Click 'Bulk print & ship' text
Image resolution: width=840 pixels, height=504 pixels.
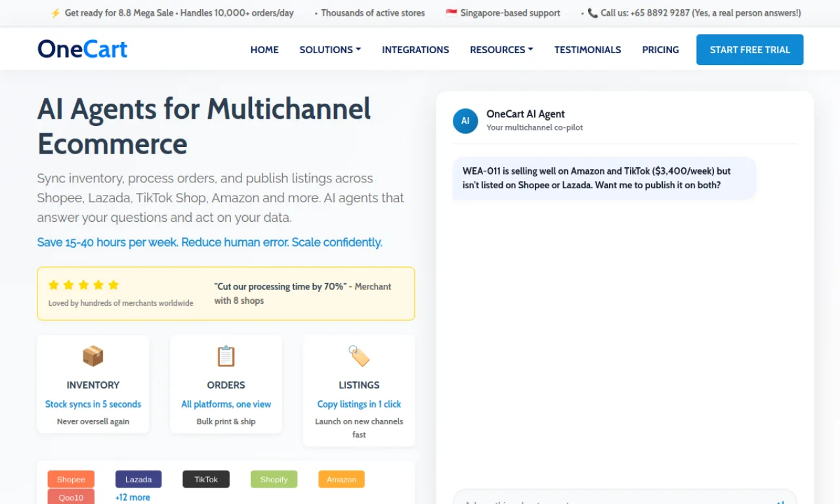tap(226, 421)
